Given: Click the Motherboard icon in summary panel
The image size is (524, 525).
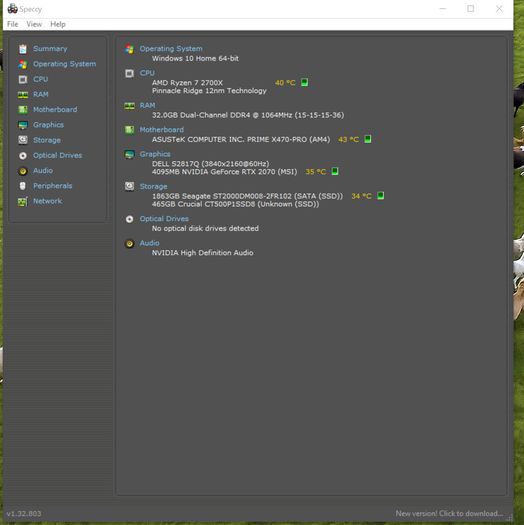Looking at the screenshot, I should point(130,130).
